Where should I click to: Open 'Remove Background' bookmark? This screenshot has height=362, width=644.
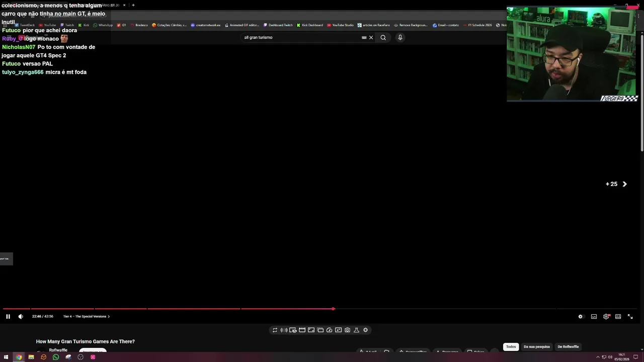[411, 25]
